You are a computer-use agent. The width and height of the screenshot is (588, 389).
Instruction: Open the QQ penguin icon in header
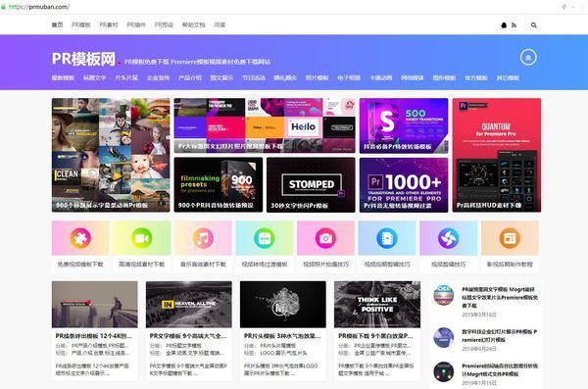[x=504, y=25]
